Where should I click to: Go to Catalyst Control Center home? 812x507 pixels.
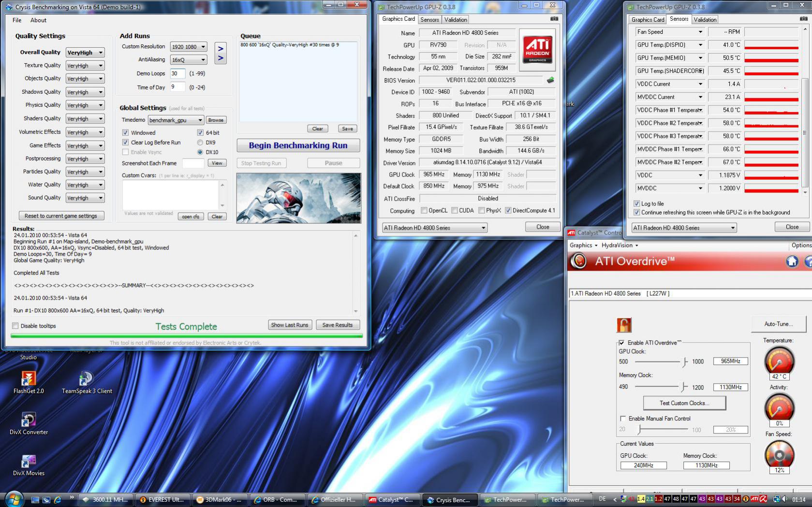(792, 261)
